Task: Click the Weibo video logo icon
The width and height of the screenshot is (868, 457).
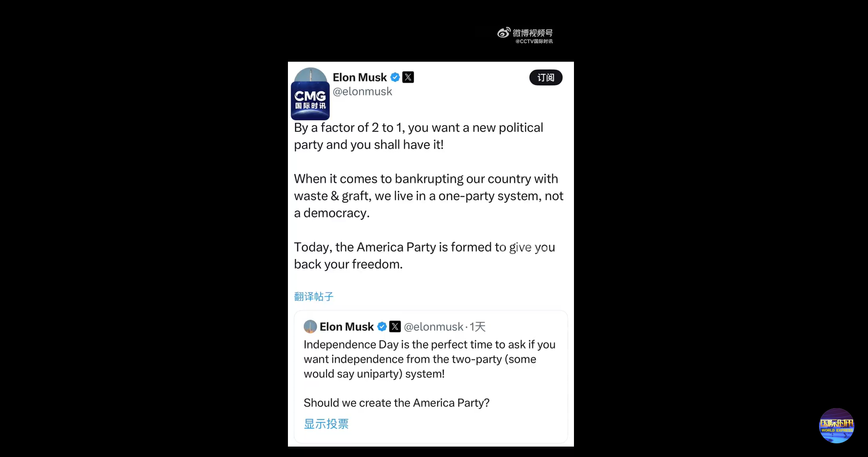Action: pyautogui.click(x=503, y=32)
